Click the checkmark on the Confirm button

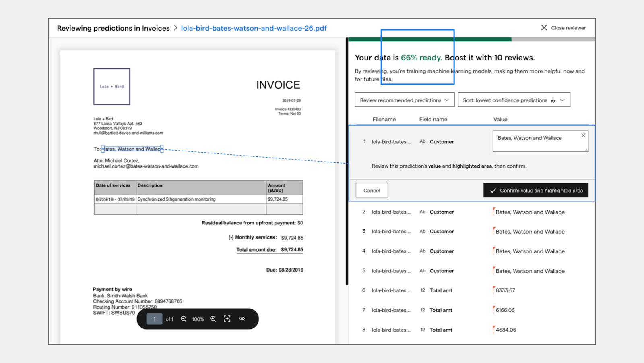pos(493,191)
